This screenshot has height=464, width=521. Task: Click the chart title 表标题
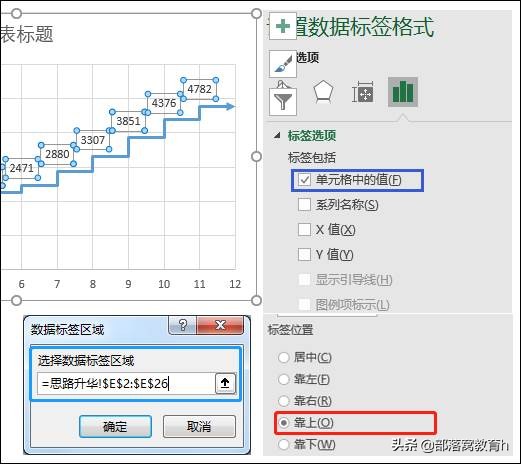point(27,34)
